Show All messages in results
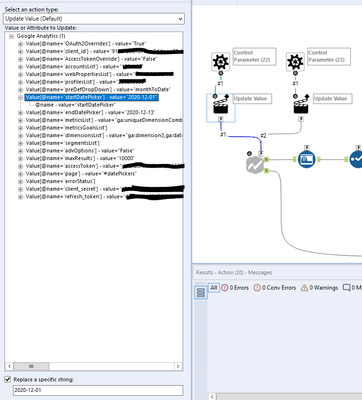 coord(214,288)
